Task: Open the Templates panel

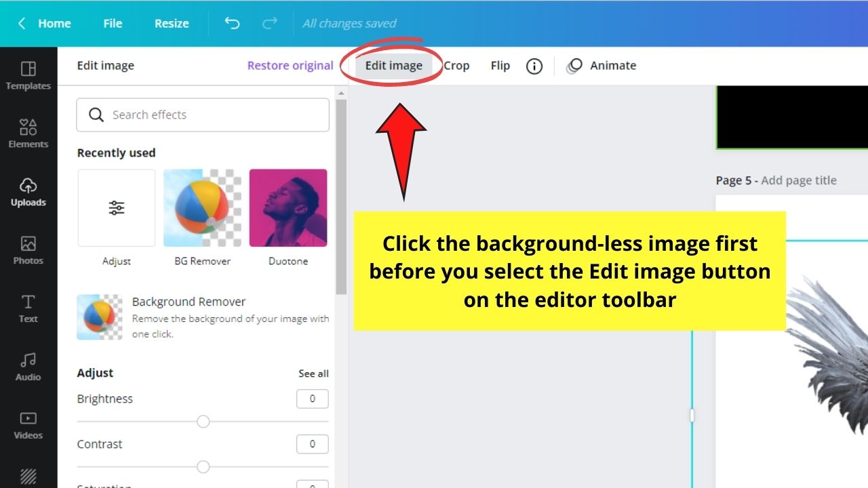Action: click(28, 75)
